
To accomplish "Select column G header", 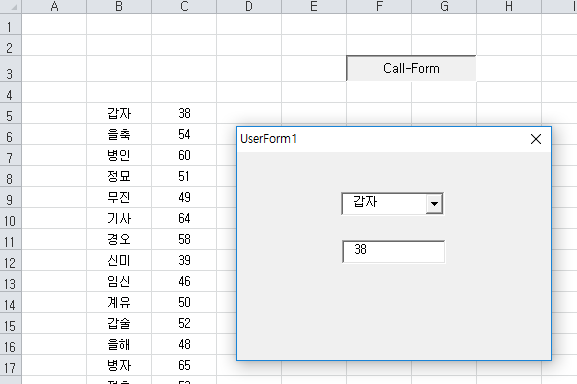I will coord(444,6).
